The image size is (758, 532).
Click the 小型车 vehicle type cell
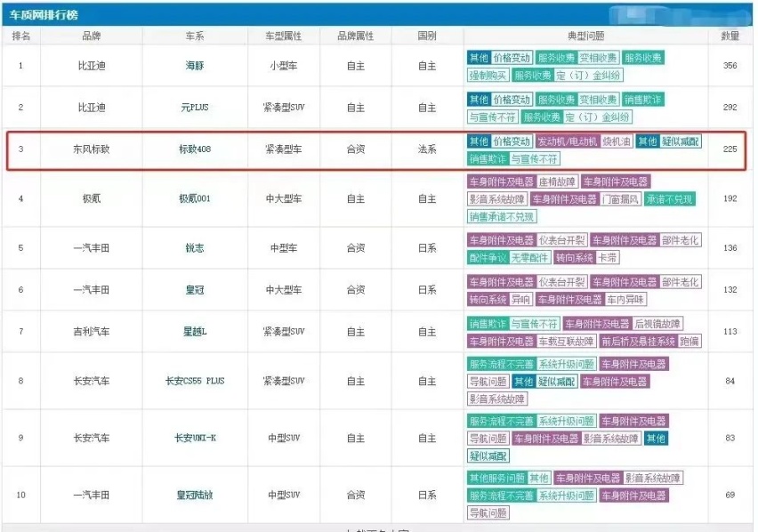283,66
